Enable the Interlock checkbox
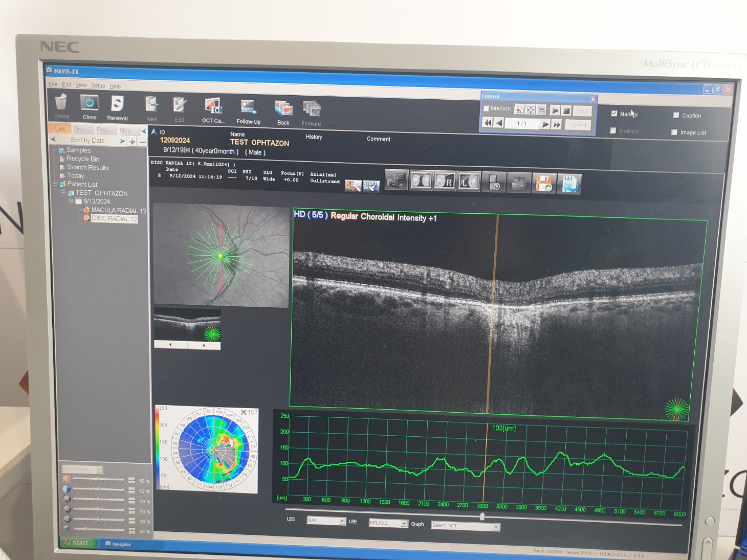The width and height of the screenshot is (747, 560). click(x=486, y=108)
